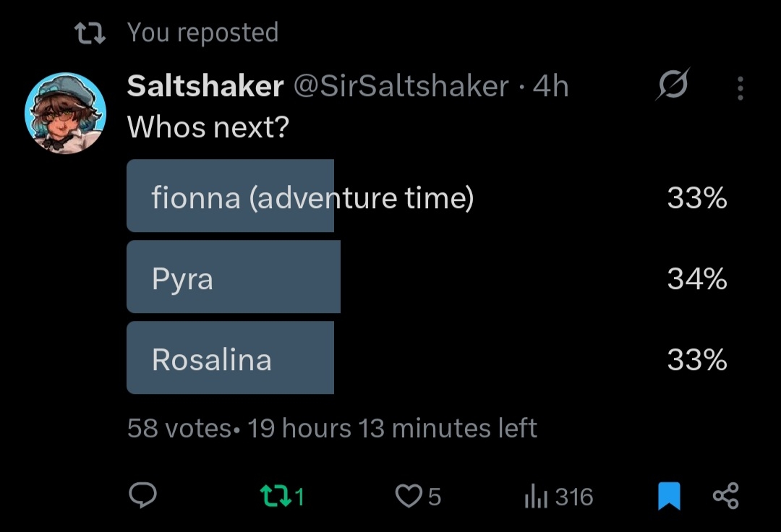Like the post with the heart icon

click(x=409, y=497)
